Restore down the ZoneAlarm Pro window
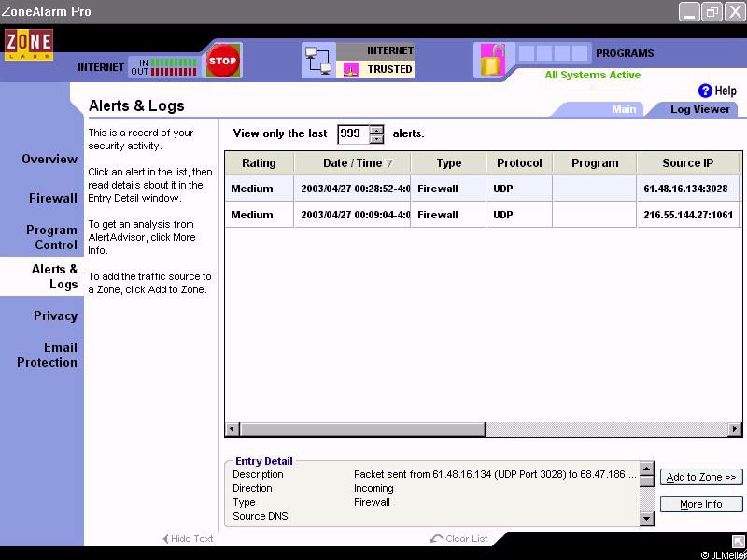The height and width of the screenshot is (560, 747). tap(712, 12)
